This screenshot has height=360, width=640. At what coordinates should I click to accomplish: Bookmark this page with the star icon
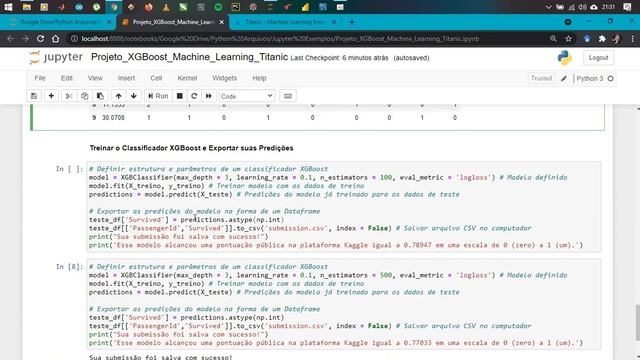(x=568, y=38)
